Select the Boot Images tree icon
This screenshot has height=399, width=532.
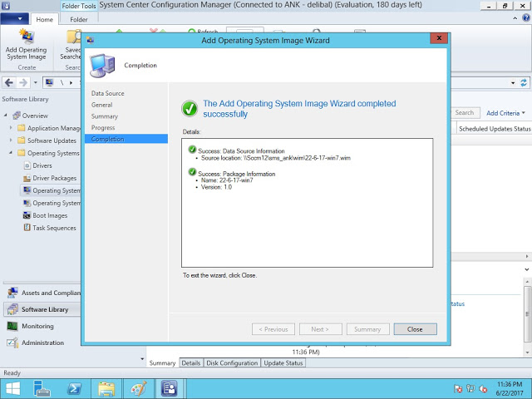pos(27,215)
